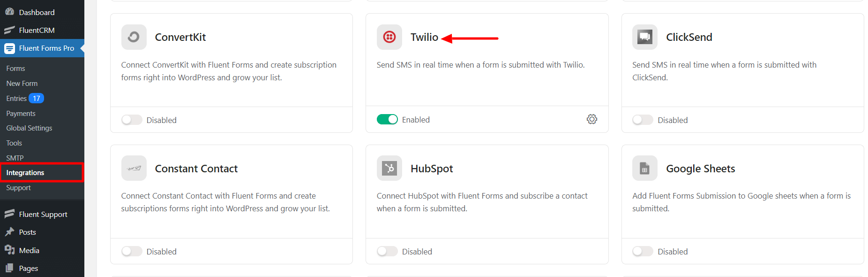Click the ClickSend logo icon

645,37
